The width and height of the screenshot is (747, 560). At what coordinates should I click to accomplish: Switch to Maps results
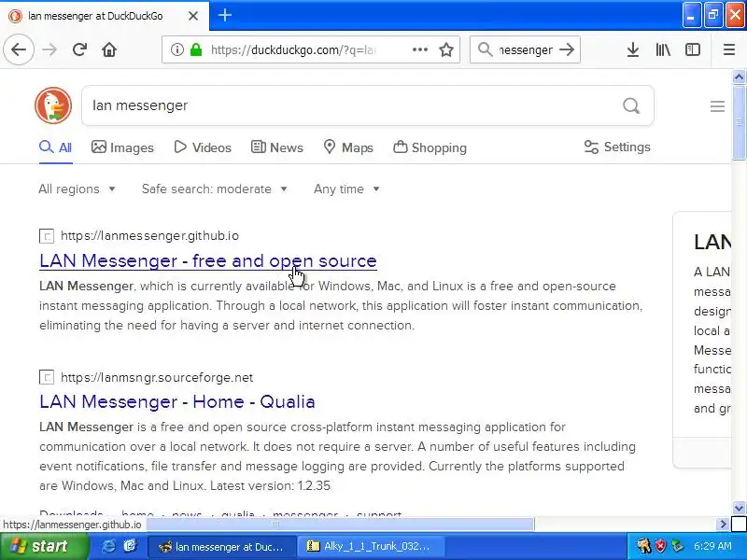pos(347,147)
